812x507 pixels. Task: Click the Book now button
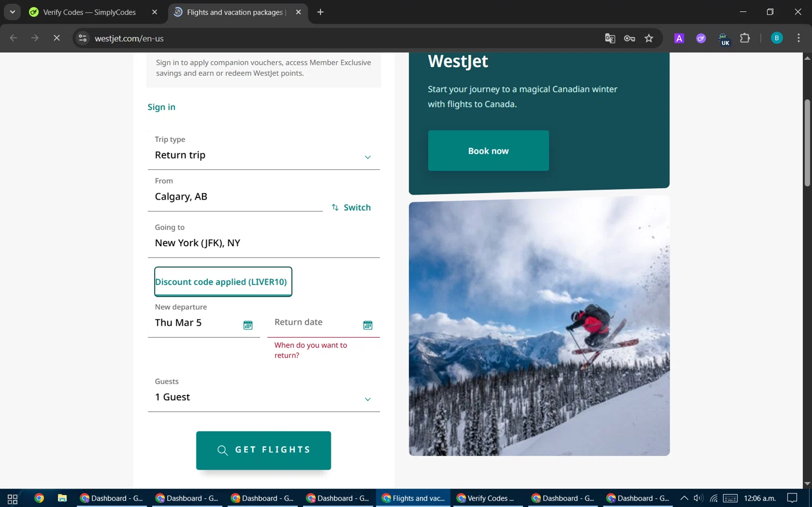488,151
